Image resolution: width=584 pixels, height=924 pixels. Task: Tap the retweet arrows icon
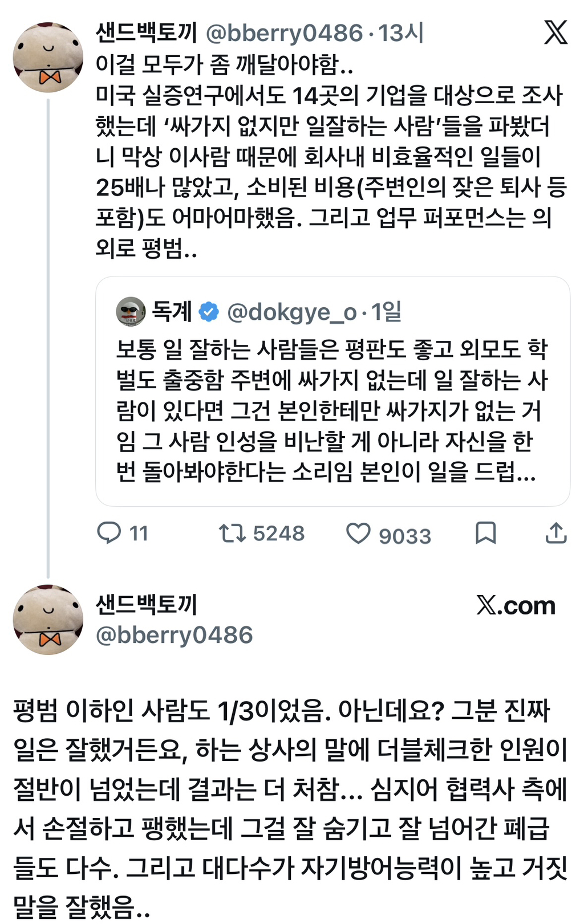point(232,533)
